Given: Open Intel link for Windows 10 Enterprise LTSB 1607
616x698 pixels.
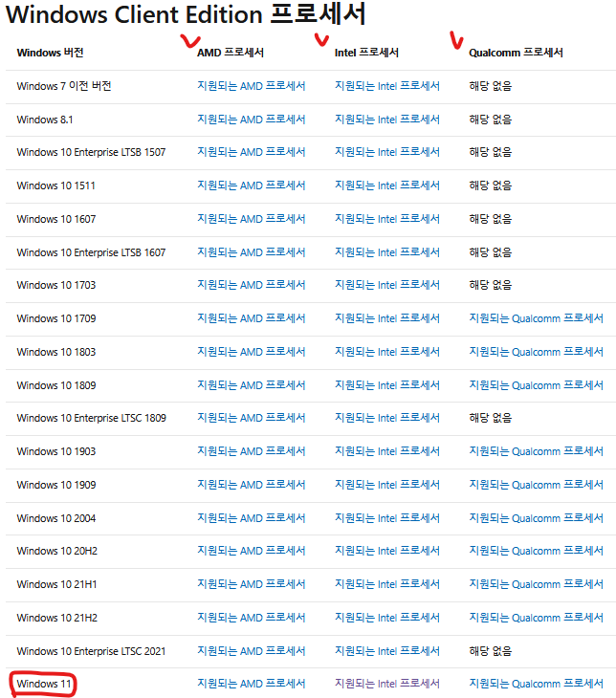Looking at the screenshot, I should tap(387, 252).
